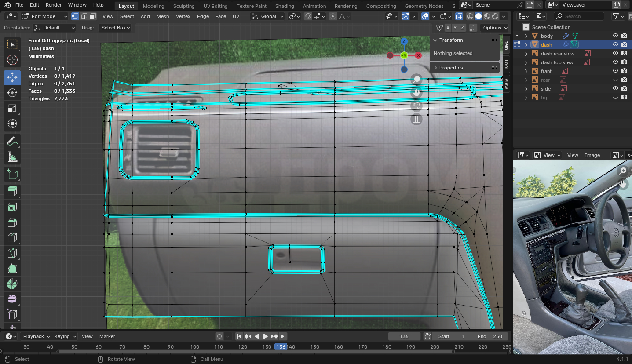
Task: Select the Extrude Region tool
Action: [12, 191]
